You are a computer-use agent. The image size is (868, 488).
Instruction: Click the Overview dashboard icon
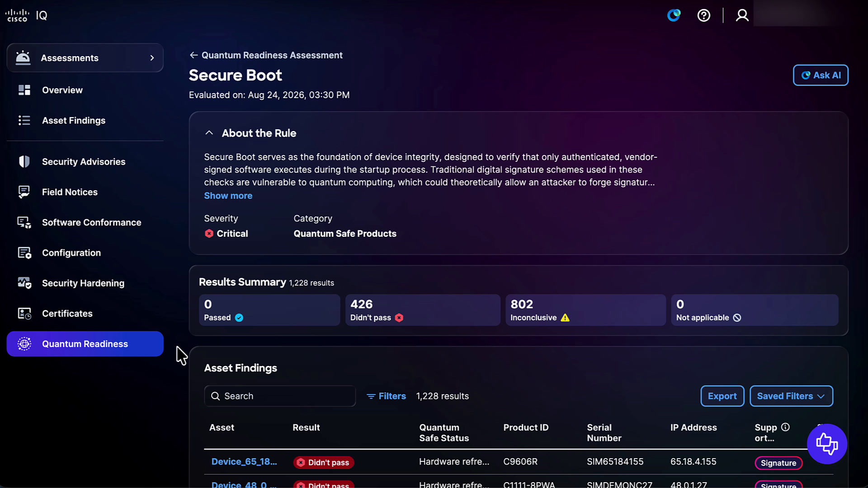pos(24,90)
